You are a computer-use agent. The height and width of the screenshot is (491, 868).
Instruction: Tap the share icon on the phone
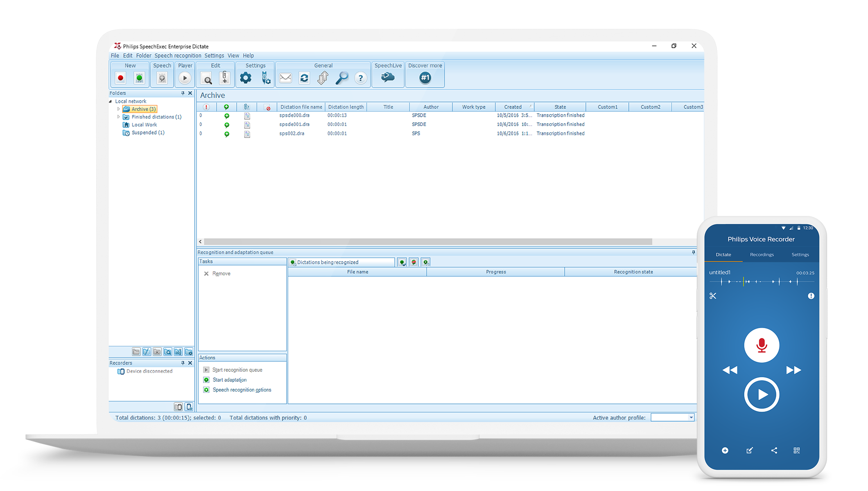[x=774, y=450]
